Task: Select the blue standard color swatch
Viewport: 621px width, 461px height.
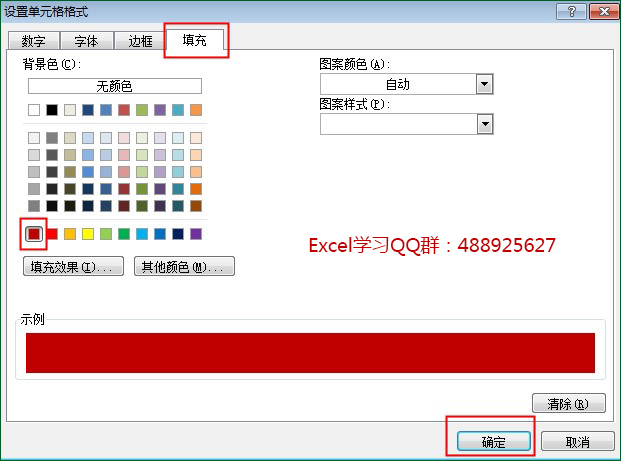Action: point(160,234)
